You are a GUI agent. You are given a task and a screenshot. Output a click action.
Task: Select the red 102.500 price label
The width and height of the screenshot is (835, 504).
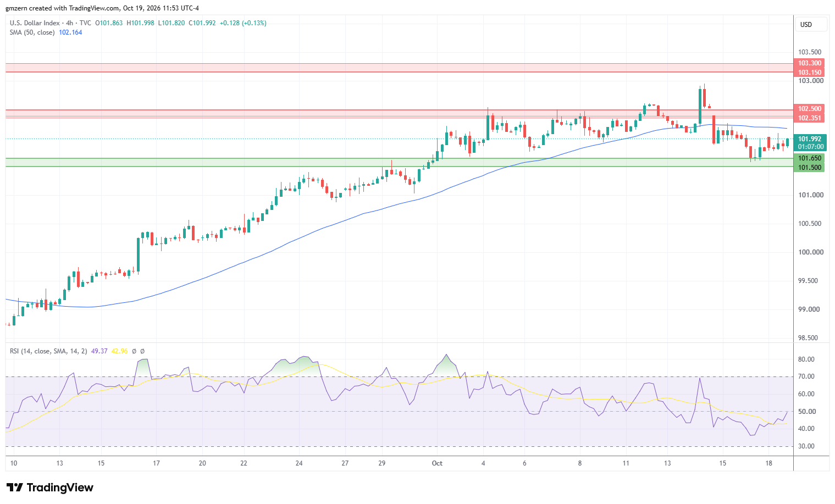coord(810,109)
